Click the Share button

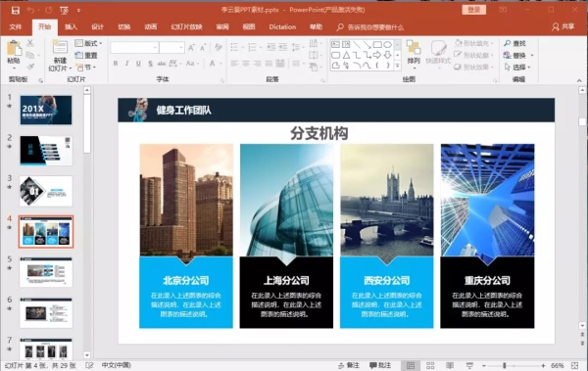(x=563, y=27)
